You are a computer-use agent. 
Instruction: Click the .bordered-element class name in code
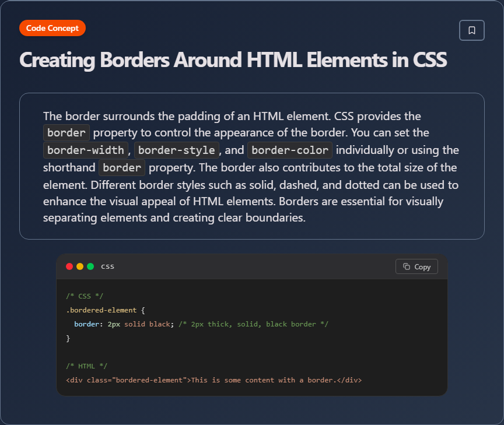(103, 310)
